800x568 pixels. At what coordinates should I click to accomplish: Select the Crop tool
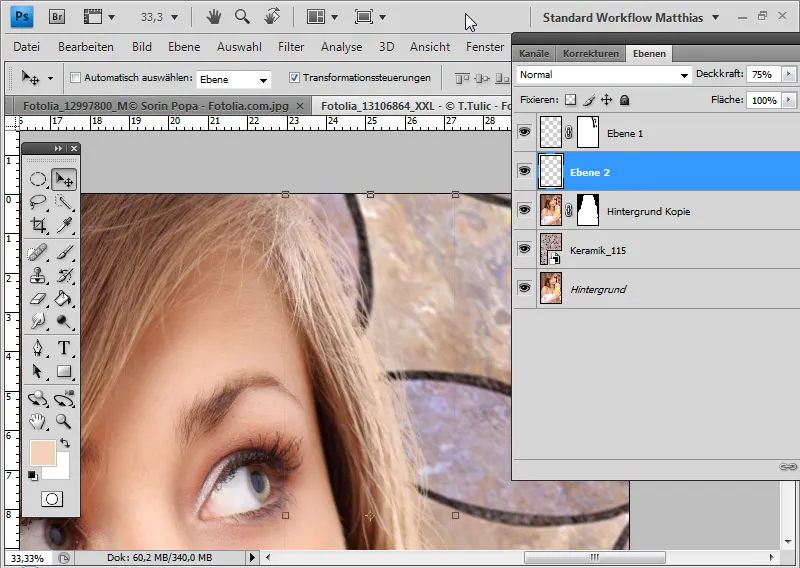coord(38,225)
